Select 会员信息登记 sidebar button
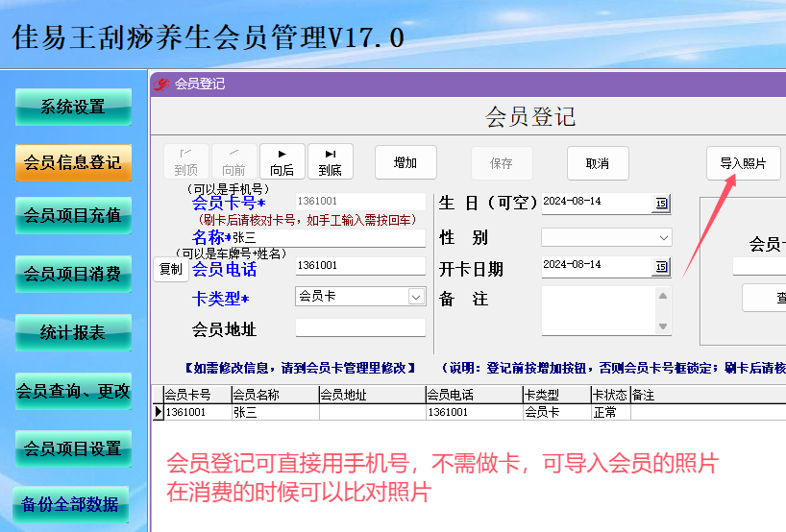786x532 pixels. [x=73, y=162]
